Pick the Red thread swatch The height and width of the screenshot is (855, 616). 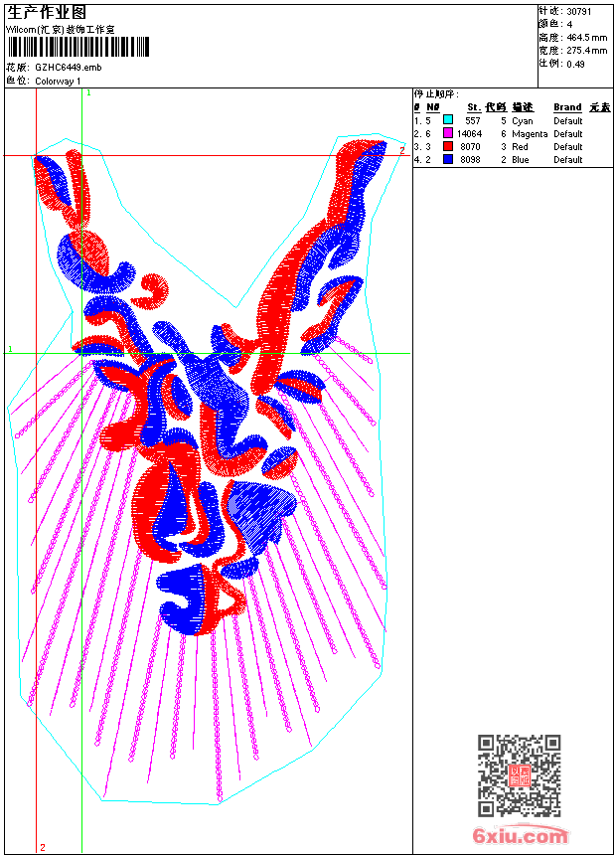click(448, 146)
